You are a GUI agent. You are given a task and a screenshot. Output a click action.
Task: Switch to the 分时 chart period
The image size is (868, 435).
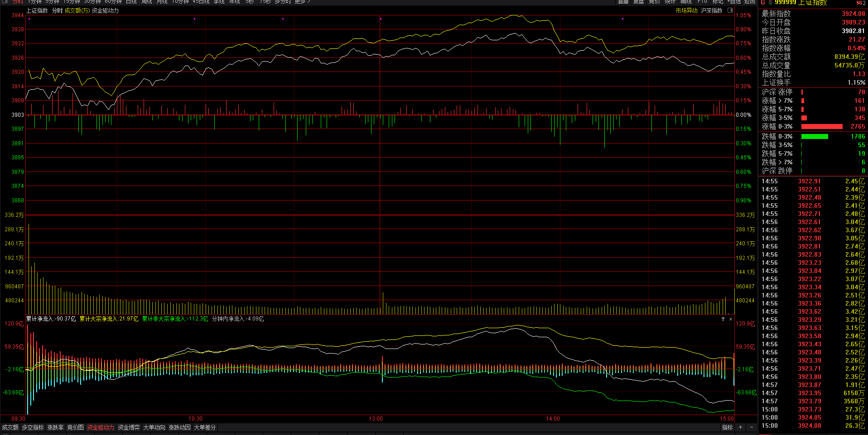point(18,1)
